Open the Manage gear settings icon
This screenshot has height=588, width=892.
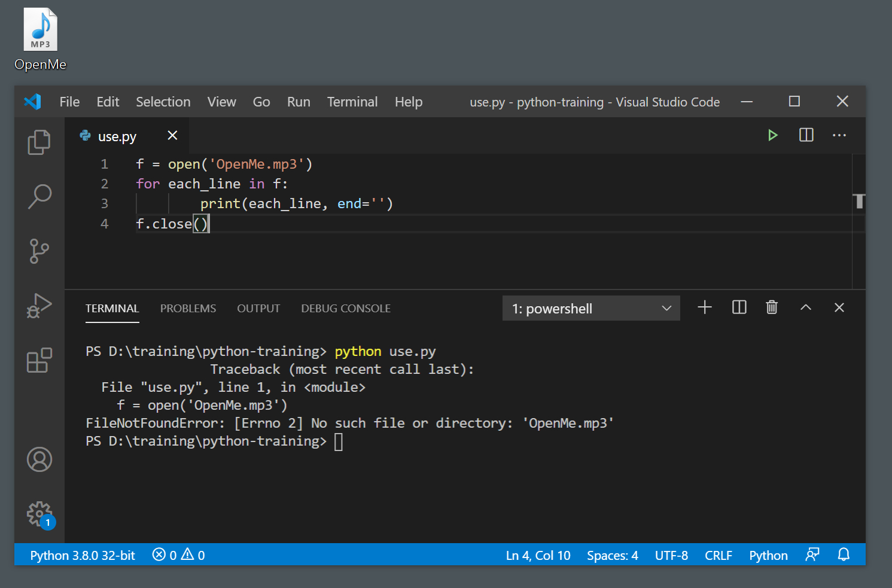pyautogui.click(x=39, y=514)
